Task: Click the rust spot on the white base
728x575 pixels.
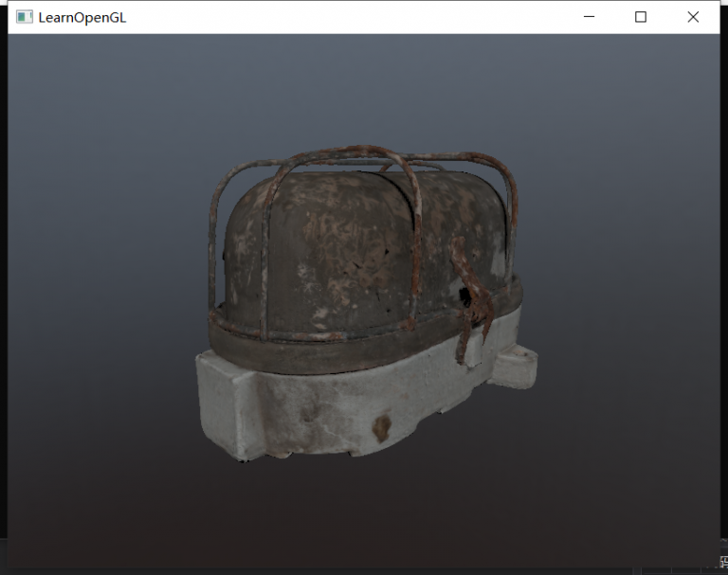Action: 381,426
